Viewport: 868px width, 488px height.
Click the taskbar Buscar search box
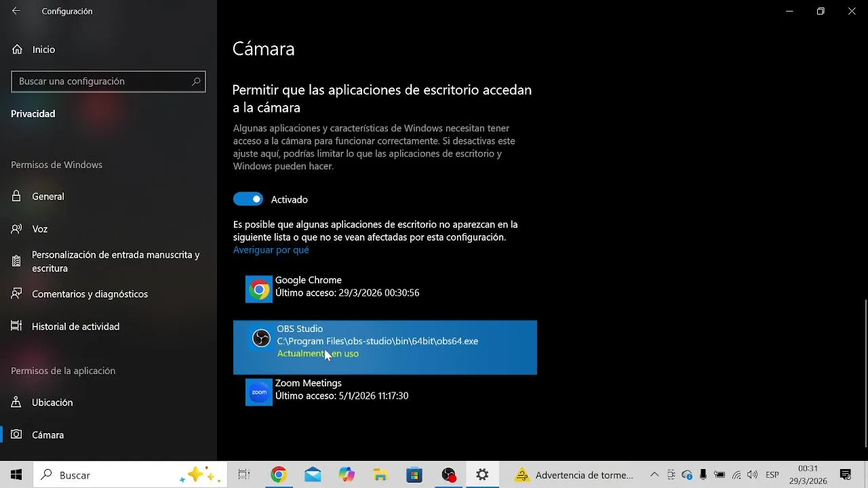click(129, 475)
